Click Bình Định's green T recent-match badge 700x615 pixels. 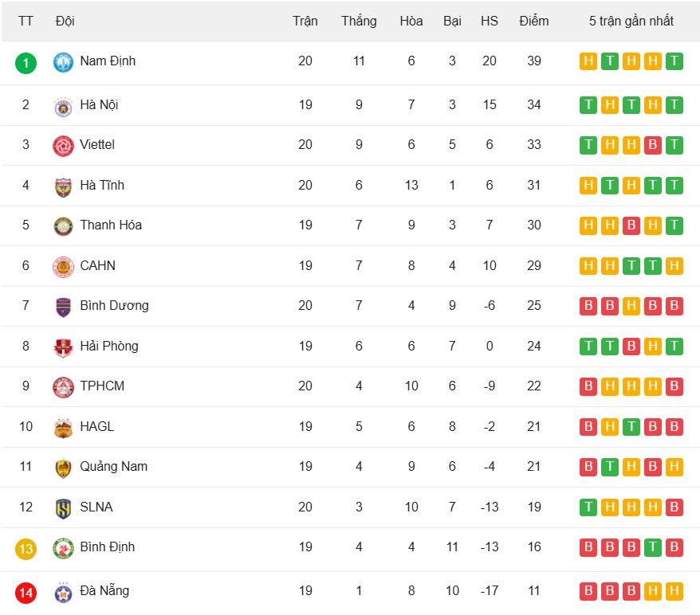(x=652, y=547)
